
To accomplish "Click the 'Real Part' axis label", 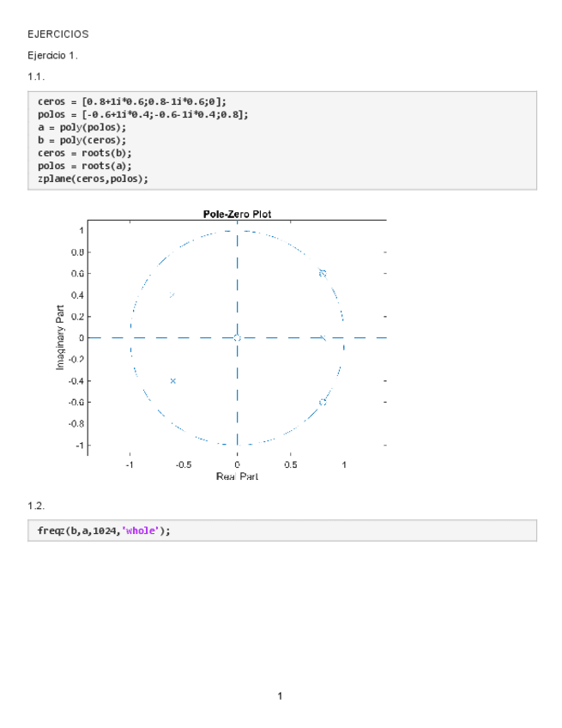I will 237,476.
